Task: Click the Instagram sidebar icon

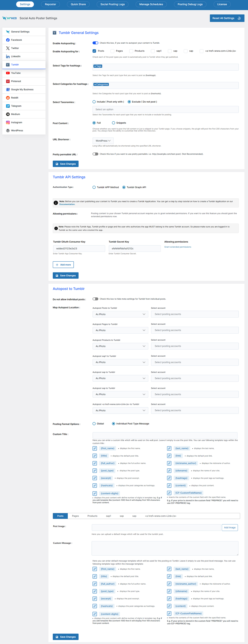Action: point(8,122)
